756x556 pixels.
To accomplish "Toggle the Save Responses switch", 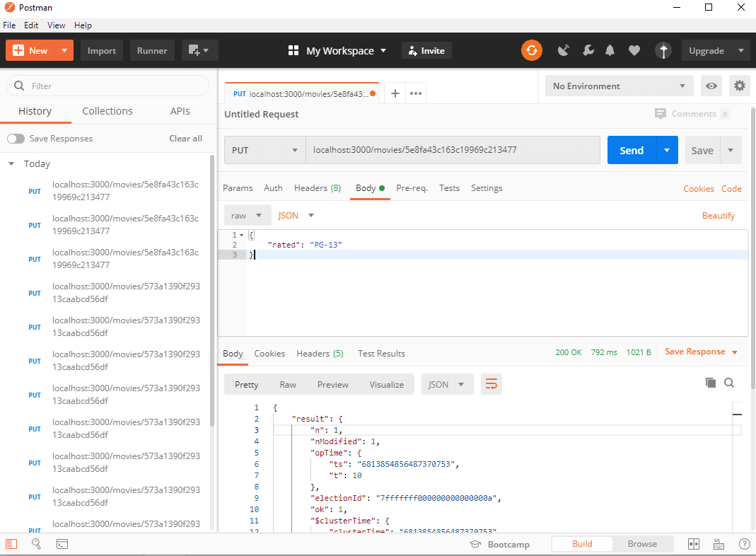I will point(16,139).
